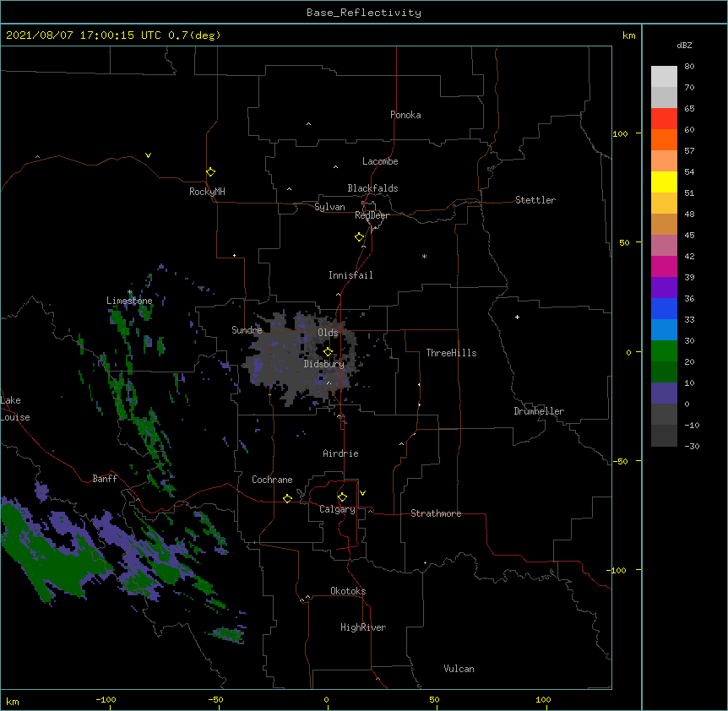Click the yellow V marker northwest of RockyMH
The height and width of the screenshot is (711, 728).
coord(148,155)
